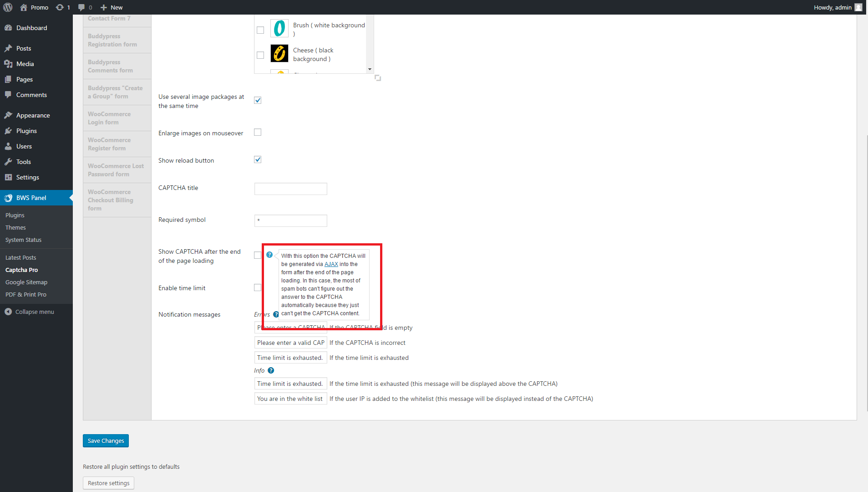Viewport: 868px width, 492px height.
Task: Tick the Brush white background checkbox
Action: click(x=260, y=30)
